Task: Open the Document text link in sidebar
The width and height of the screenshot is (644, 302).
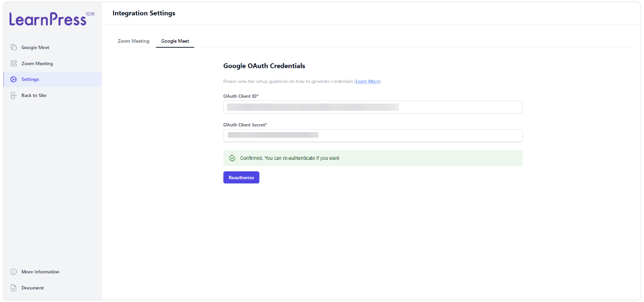Action: (33, 288)
